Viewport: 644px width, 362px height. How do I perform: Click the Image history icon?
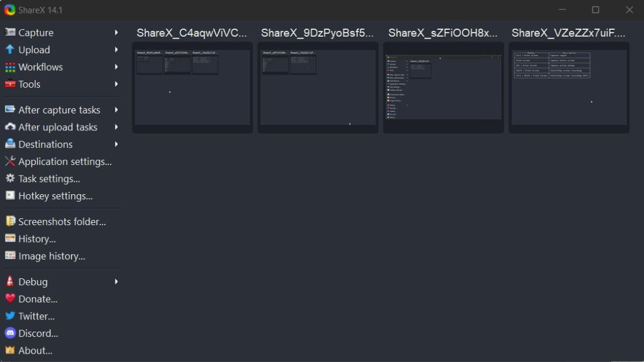[x=10, y=256]
